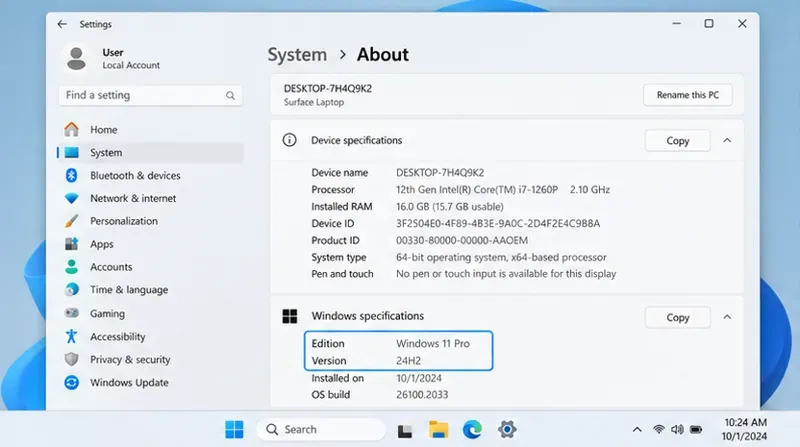Focus the Find a setting field
Screen dimensions: 800x447
tap(151, 95)
